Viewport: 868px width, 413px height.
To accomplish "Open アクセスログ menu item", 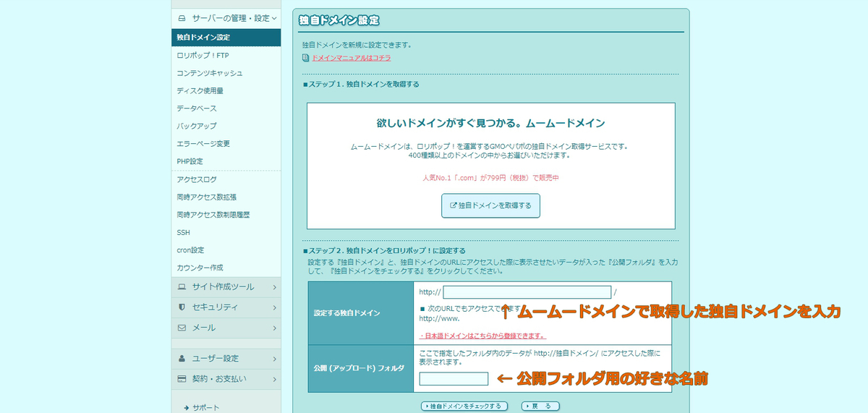I will (226, 179).
